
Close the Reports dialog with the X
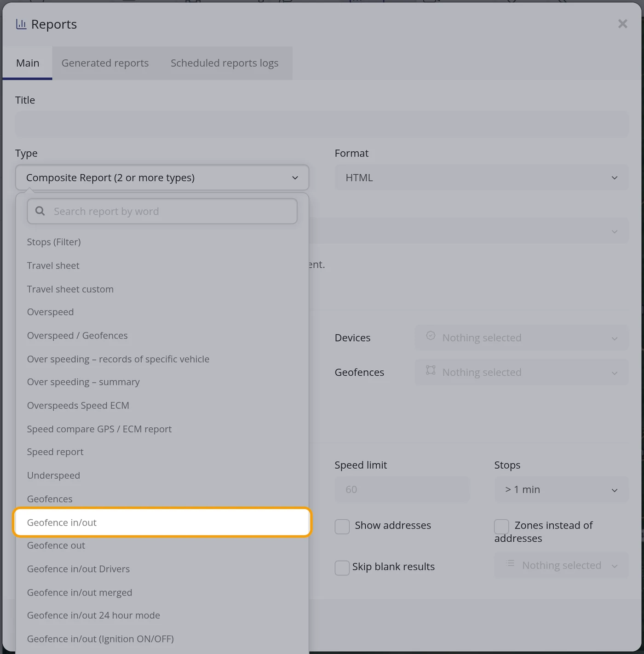pos(622,24)
